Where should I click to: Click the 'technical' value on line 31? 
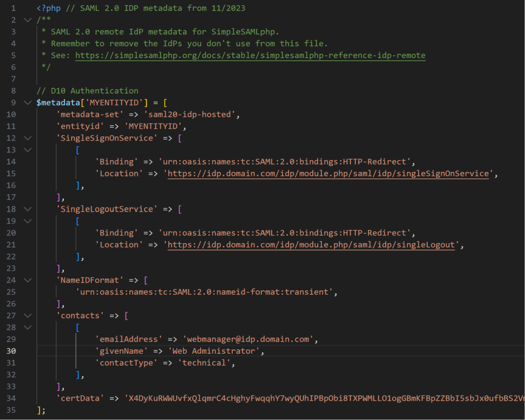204,363
